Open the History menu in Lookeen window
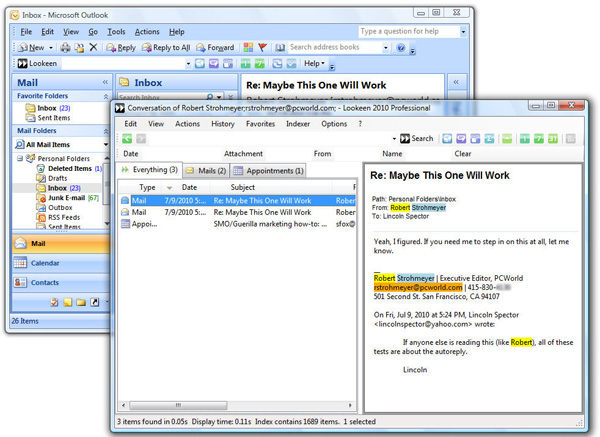 click(223, 124)
